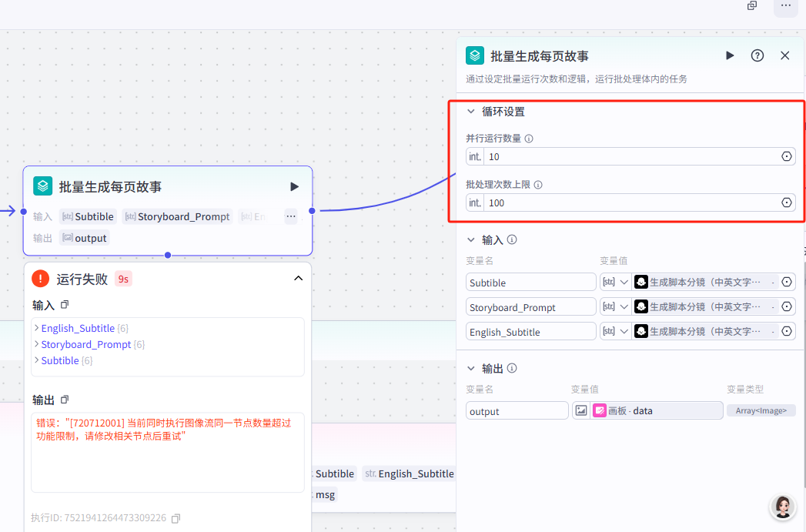Copy the run input data icon
The height and width of the screenshot is (532, 806).
tap(65, 305)
